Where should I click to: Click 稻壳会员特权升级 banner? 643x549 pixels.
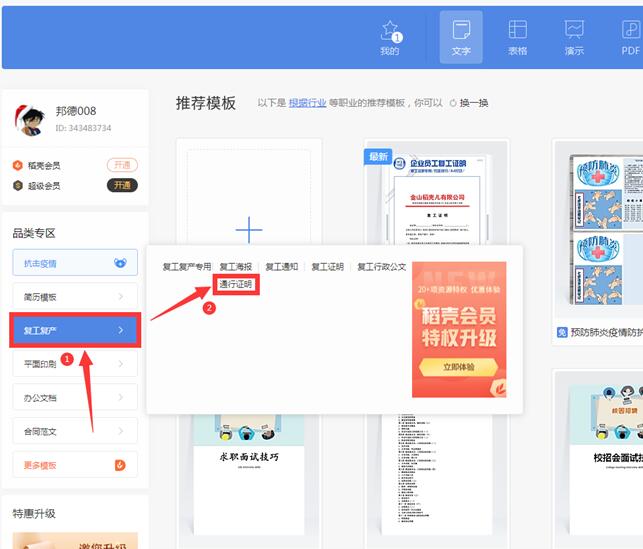[x=459, y=330]
